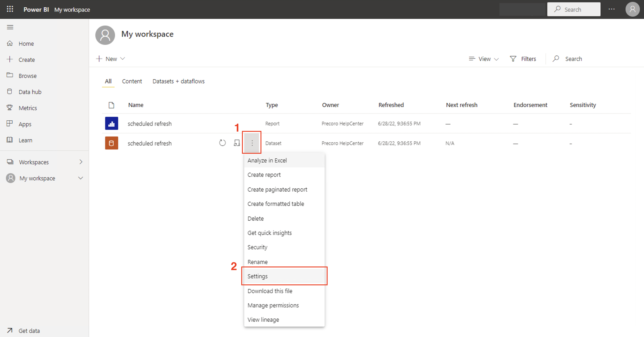Open scheduled refresh settings via calendar refresh icon
The height and width of the screenshot is (337, 644).
click(237, 143)
